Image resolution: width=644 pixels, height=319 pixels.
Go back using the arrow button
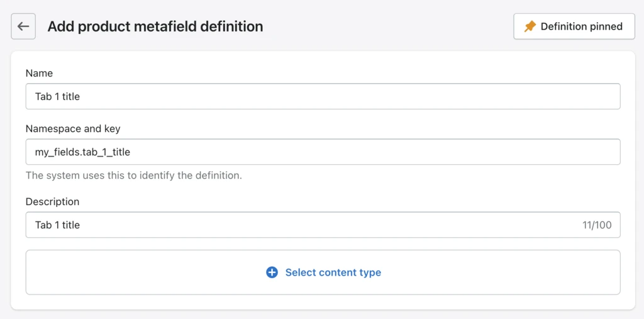pos(23,26)
